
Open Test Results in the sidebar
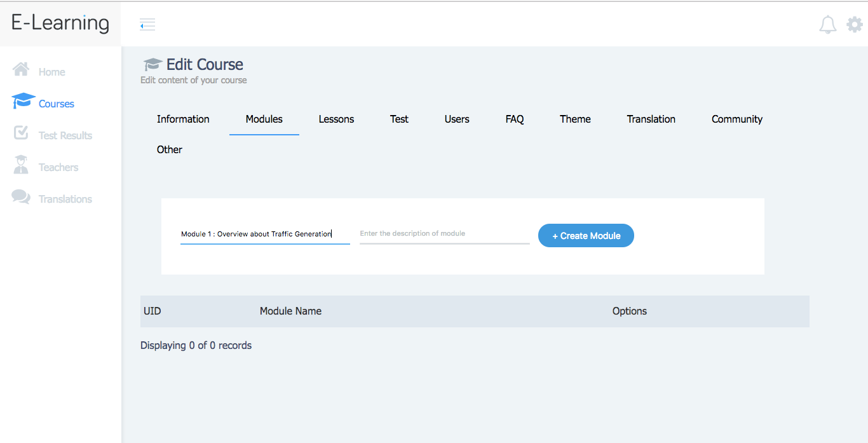(x=65, y=136)
